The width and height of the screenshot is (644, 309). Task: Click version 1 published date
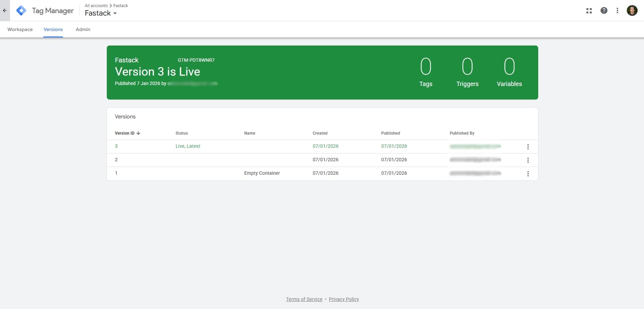point(394,173)
